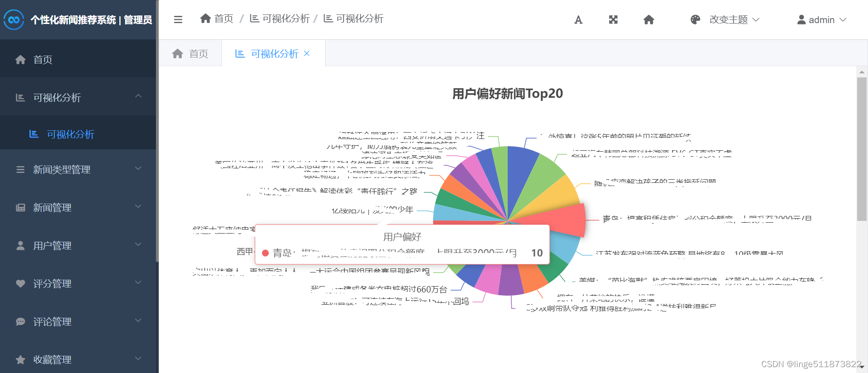This screenshot has width=868, height=373.
Task: Switch to the 首页 tab
Action: [x=190, y=53]
